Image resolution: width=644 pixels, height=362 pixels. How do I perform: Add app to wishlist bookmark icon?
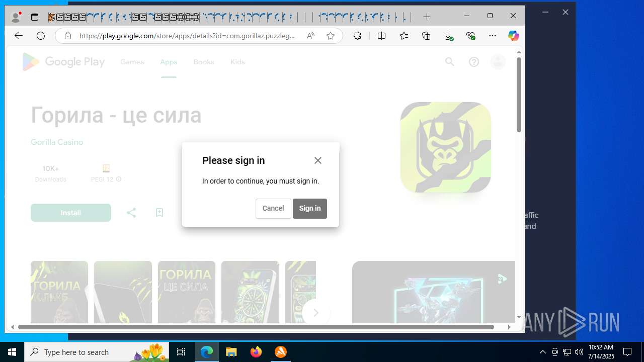159,213
